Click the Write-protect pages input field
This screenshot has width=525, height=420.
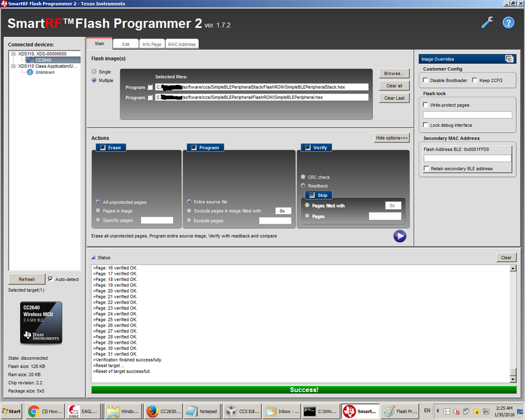(467, 115)
